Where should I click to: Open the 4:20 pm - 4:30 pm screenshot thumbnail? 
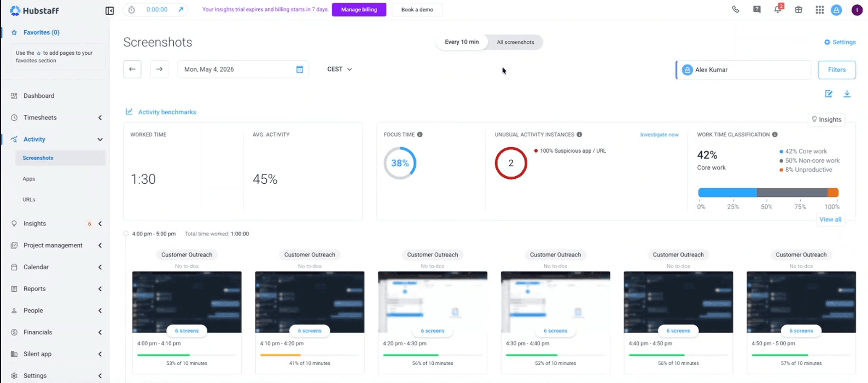tap(432, 302)
